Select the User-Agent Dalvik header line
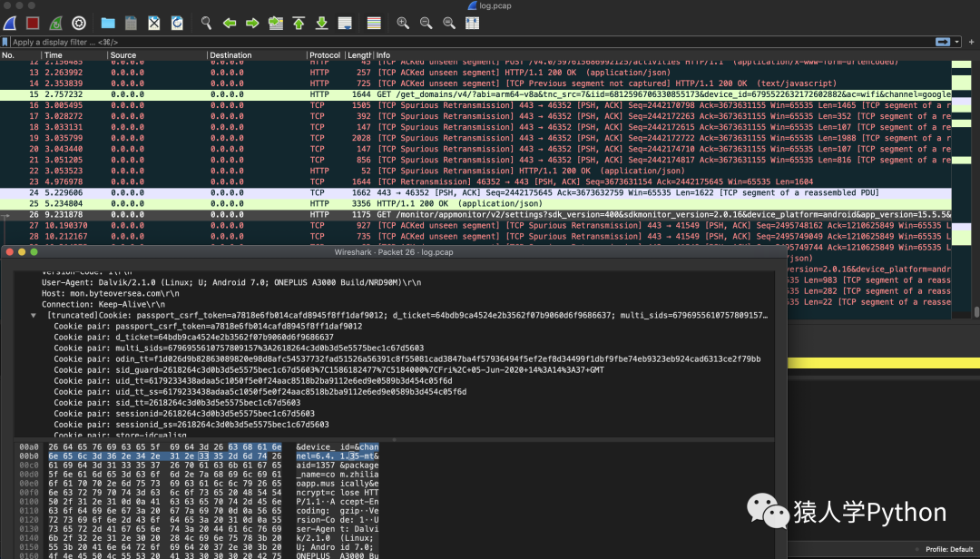Viewport: 980px width, 559px height. tap(231, 282)
